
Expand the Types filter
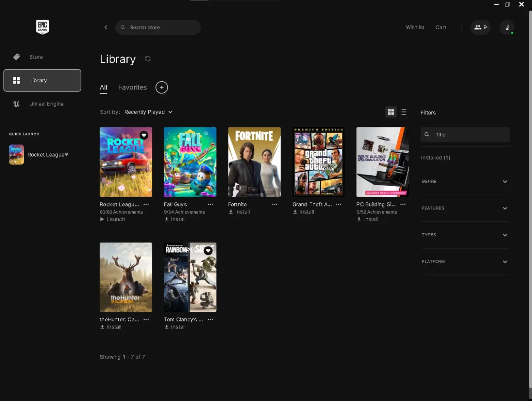[465, 235]
